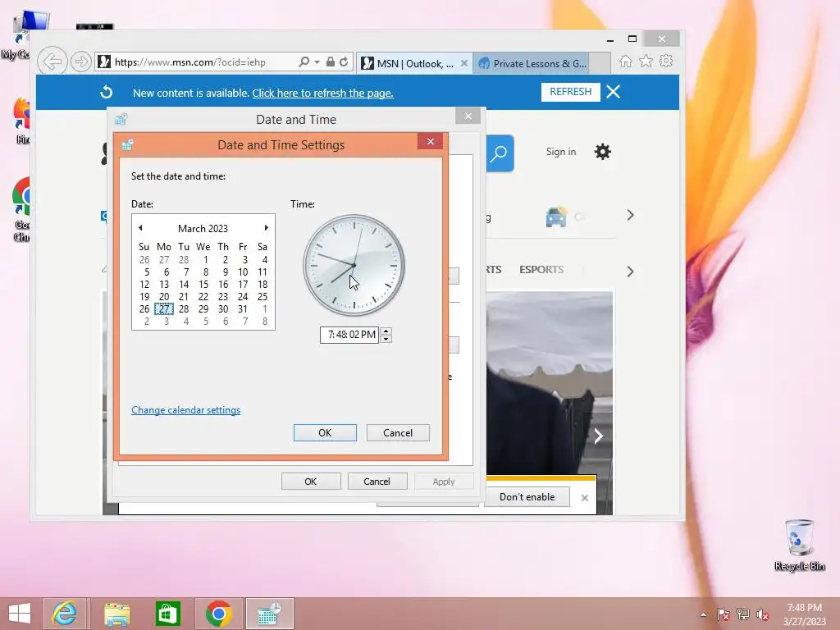Screen dimensions: 840x630
Task: Select March 19 in the calendar
Action: point(144,297)
